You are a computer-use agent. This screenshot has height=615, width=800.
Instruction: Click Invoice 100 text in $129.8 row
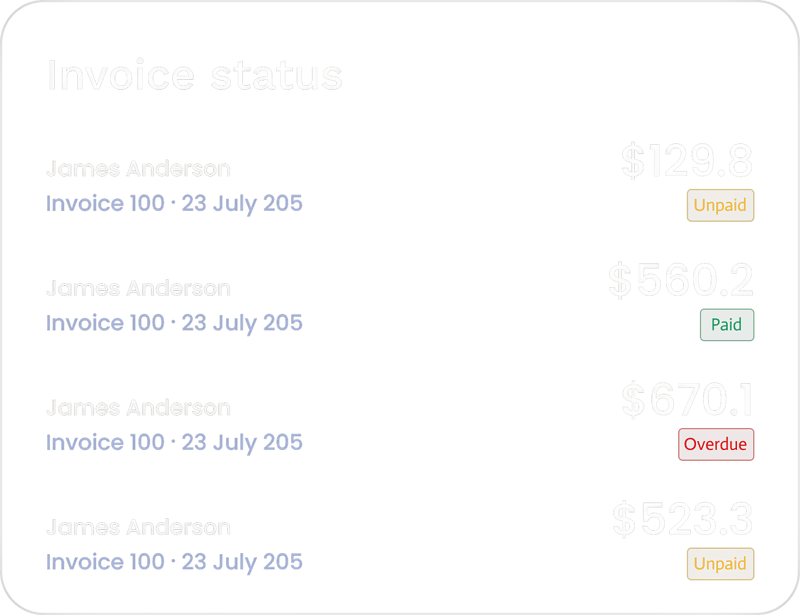105,204
